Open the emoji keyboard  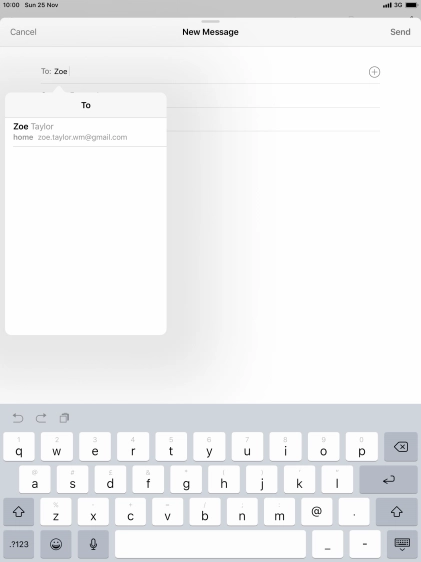[x=56, y=544]
